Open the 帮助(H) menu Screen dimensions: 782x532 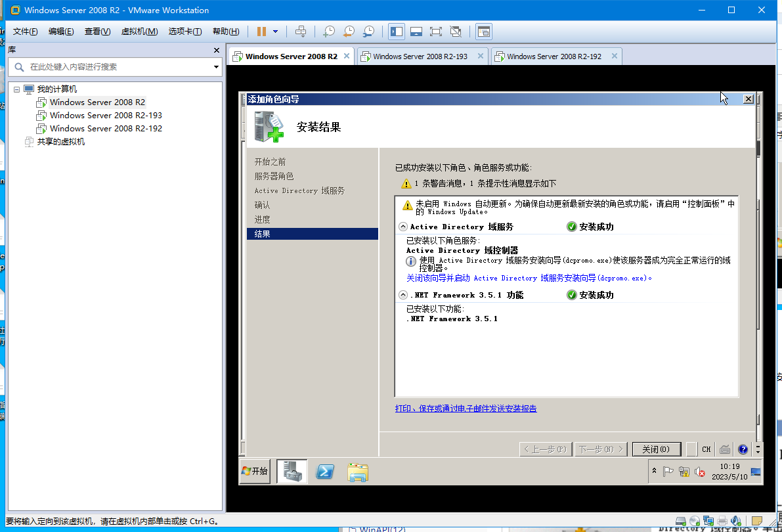click(226, 32)
